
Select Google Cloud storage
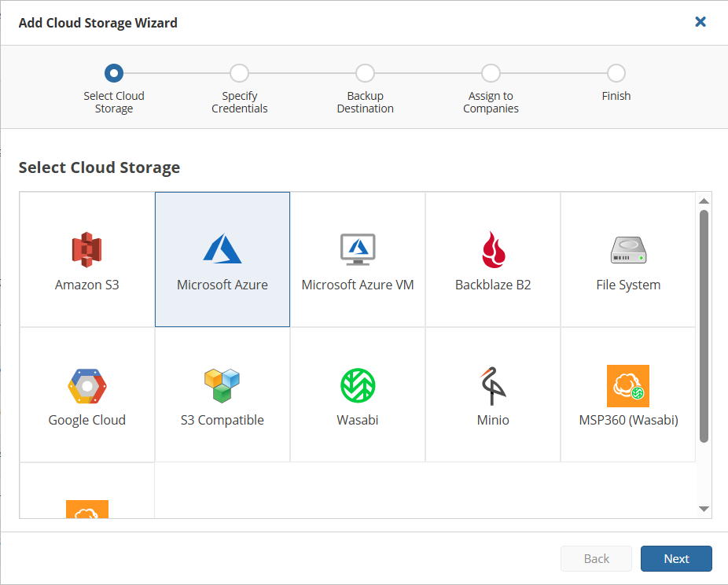point(86,394)
